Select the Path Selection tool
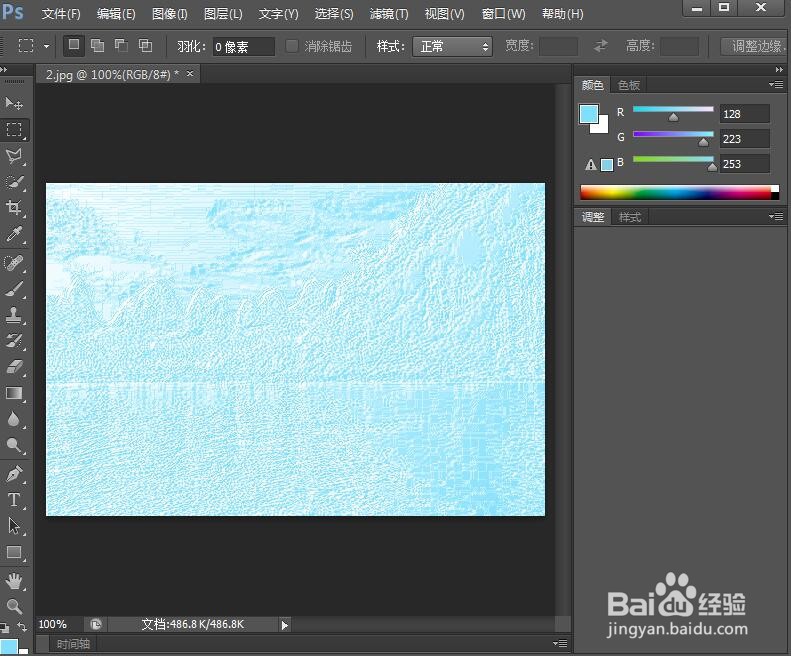 14,526
